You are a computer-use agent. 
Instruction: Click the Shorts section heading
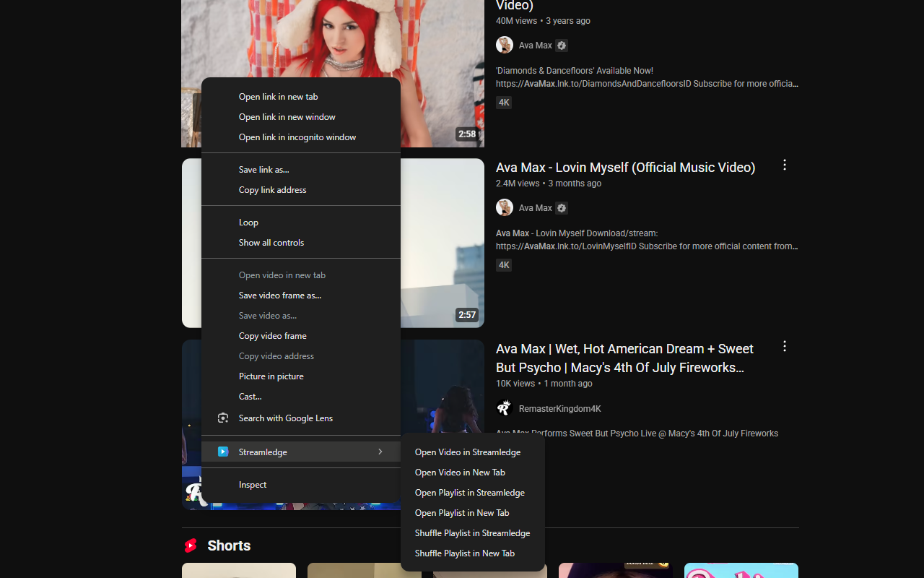(x=229, y=545)
